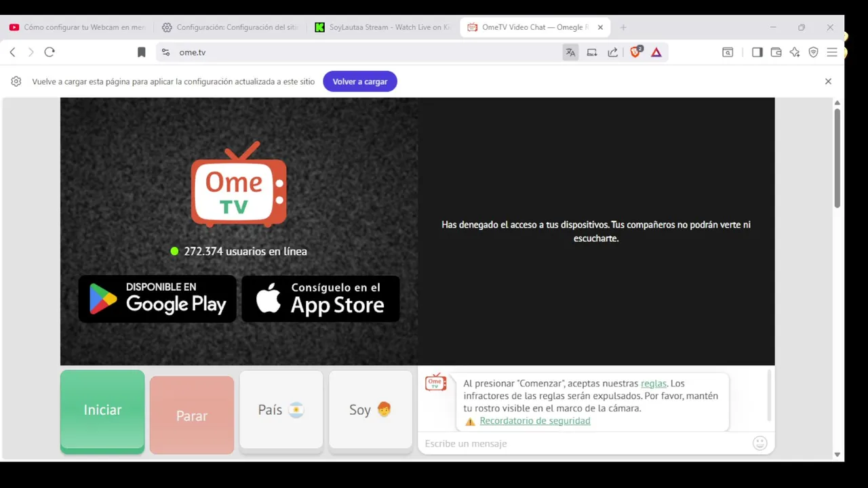Viewport: 868px width, 488px height.
Task: Dismiss the reload notification bar
Action: 828,81
